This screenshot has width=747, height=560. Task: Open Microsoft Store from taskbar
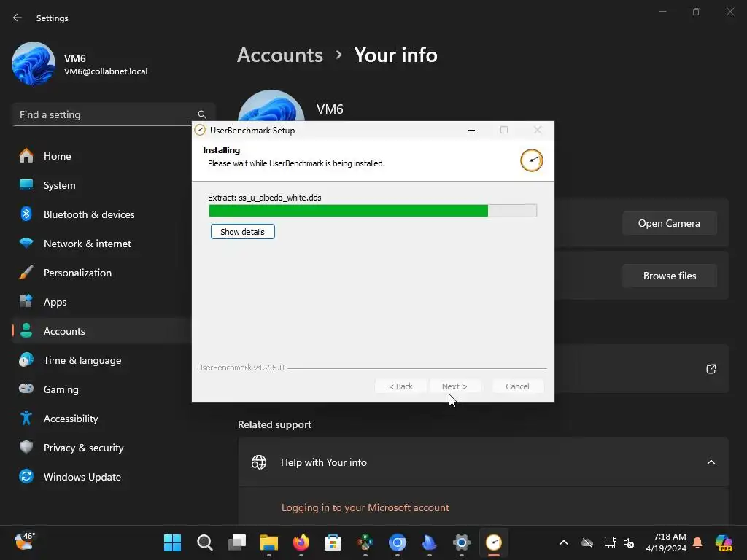coord(333,542)
